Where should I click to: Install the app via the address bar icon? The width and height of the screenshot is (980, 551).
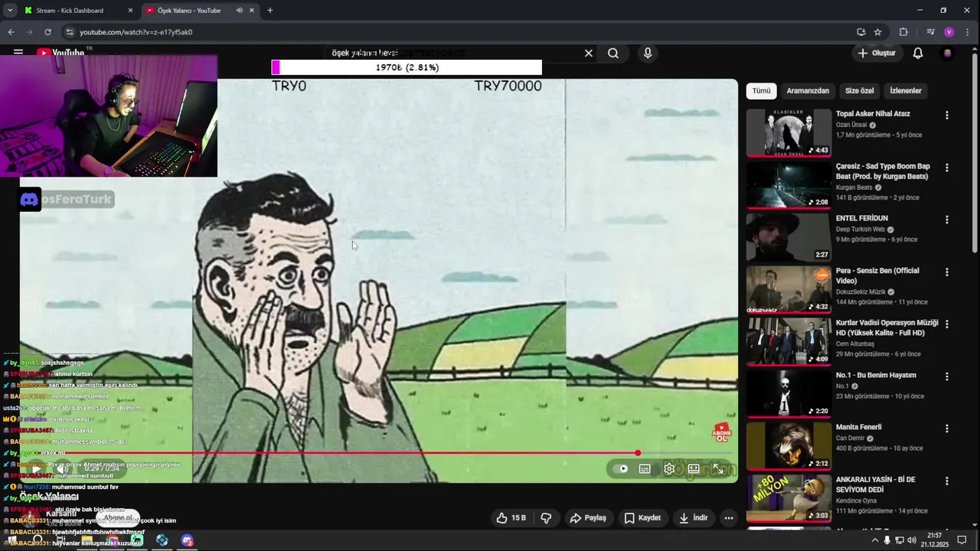[861, 32]
